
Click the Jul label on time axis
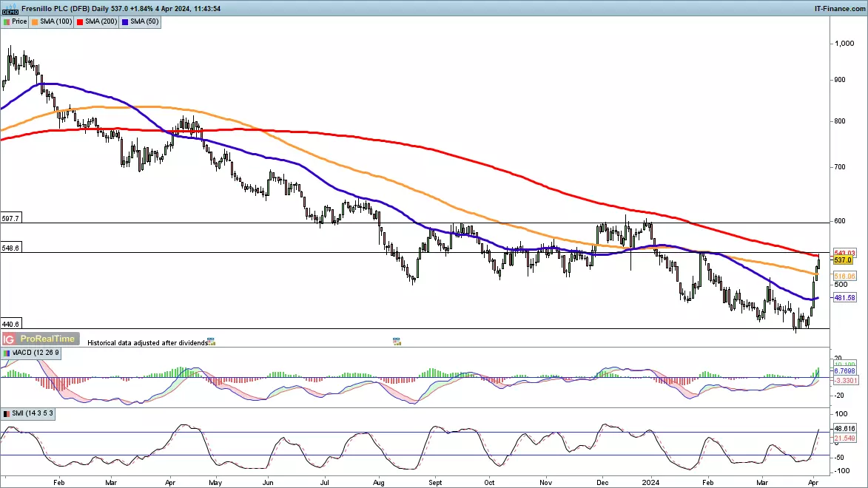point(324,483)
